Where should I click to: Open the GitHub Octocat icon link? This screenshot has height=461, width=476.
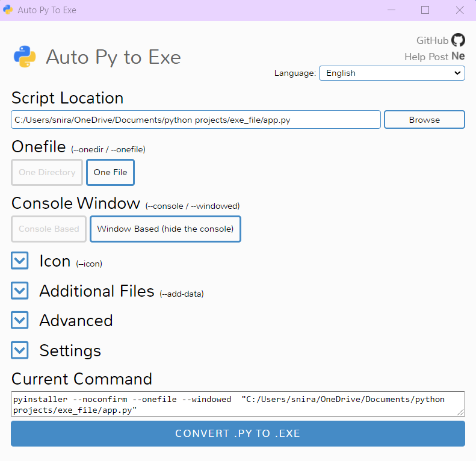click(x=458, y=40)
